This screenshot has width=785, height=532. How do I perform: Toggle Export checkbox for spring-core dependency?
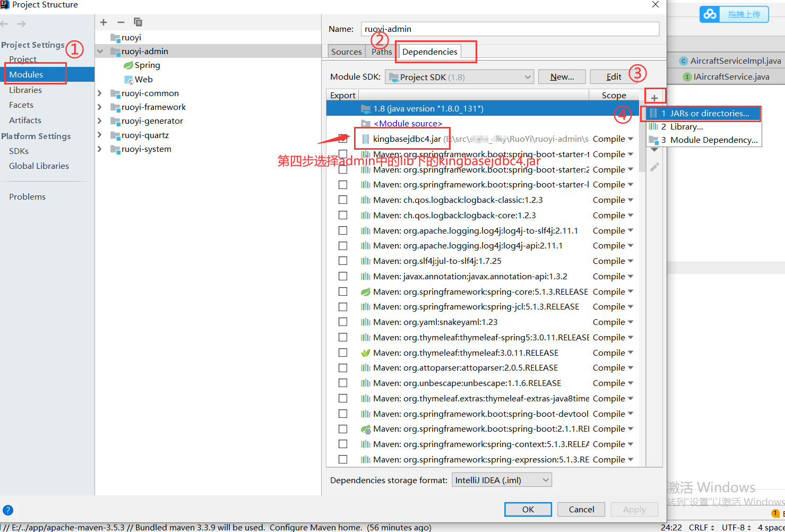342,291
